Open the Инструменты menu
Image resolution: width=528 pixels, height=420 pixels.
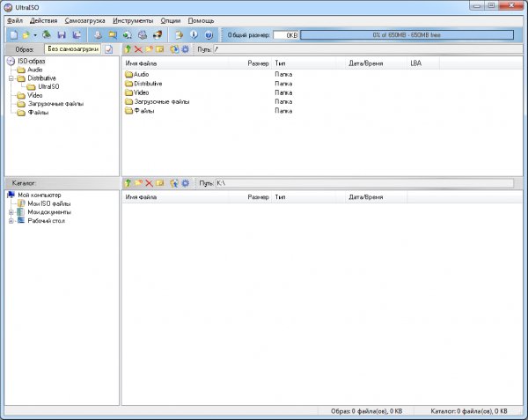(133, 21)
